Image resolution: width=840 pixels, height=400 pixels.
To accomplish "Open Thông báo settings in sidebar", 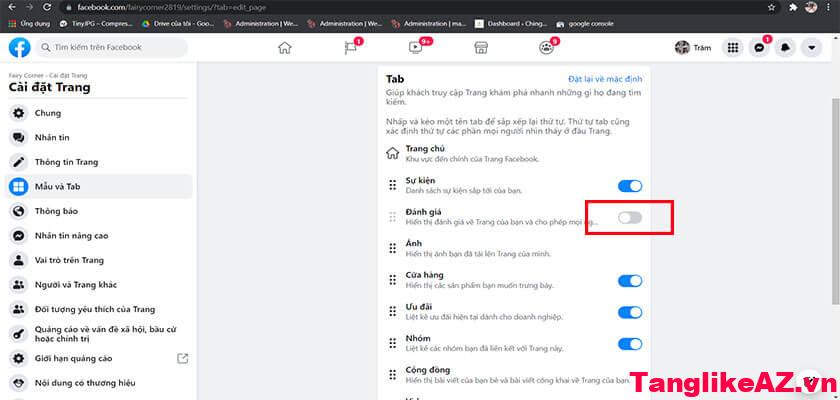I will coord(56,211).
